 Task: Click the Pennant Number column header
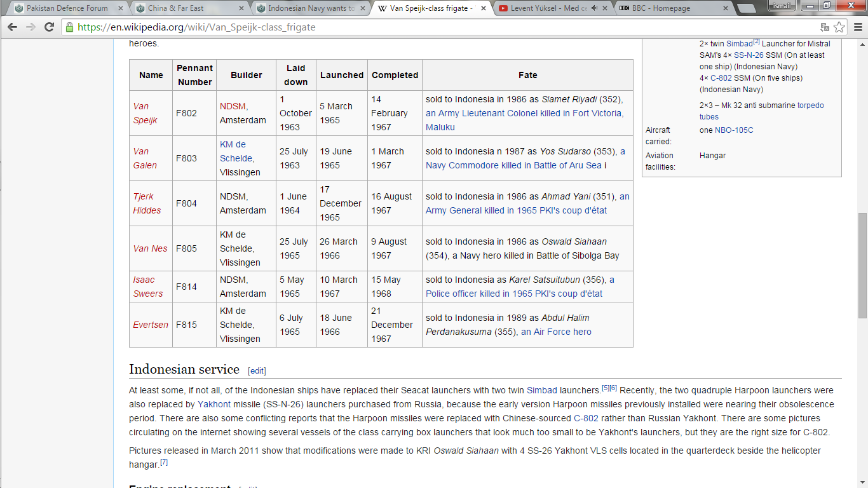tap(194, 75)
